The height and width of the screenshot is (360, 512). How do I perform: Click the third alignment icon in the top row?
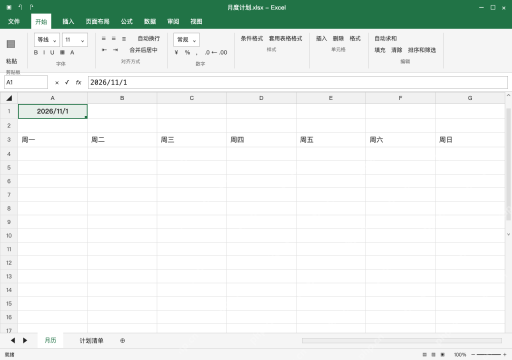(x=124, y=39)
